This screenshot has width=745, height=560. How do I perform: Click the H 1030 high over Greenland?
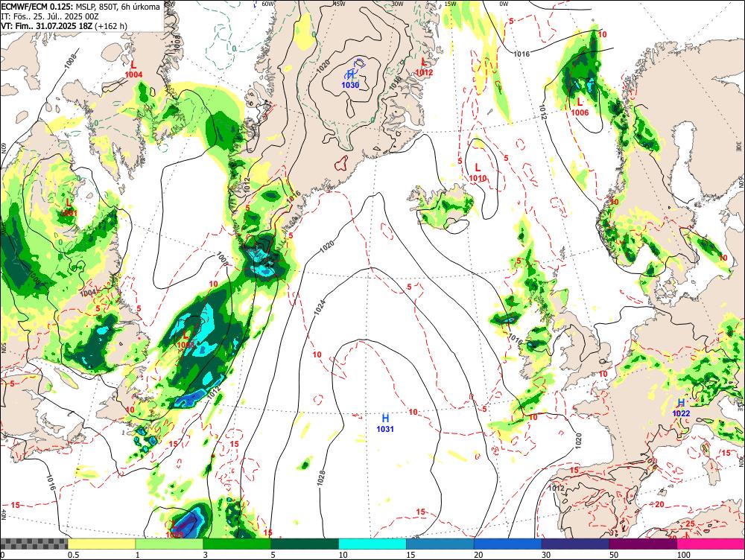[x=350, y=80]
